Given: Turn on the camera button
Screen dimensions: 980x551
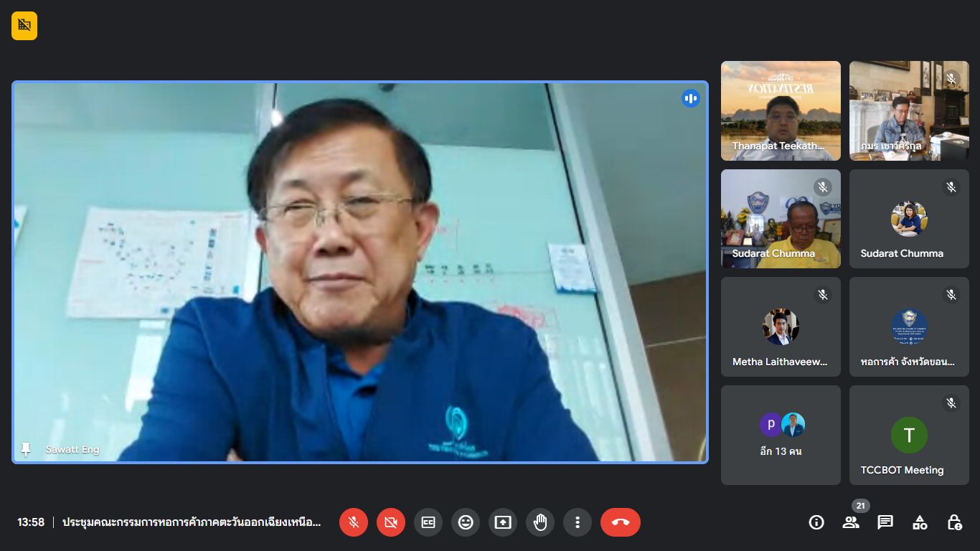Looking at the screenshot, I should (391, 522).
